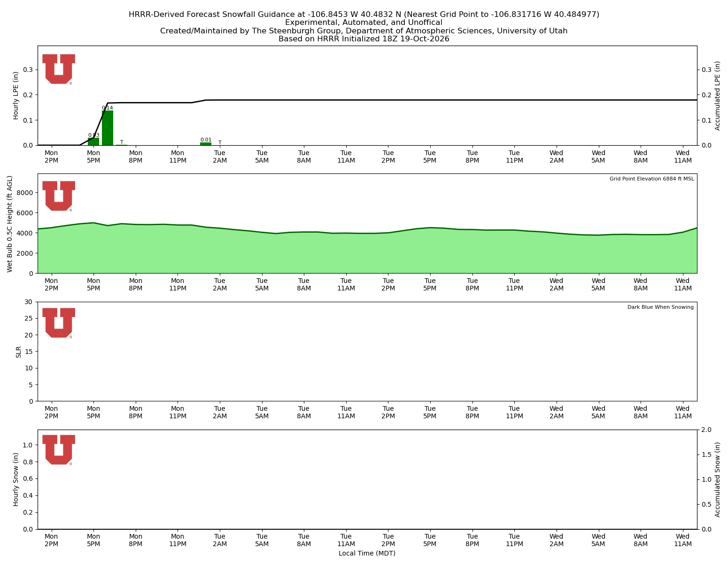Click the '0.8' tick on Hourly Snow axis

coord(28,462)
